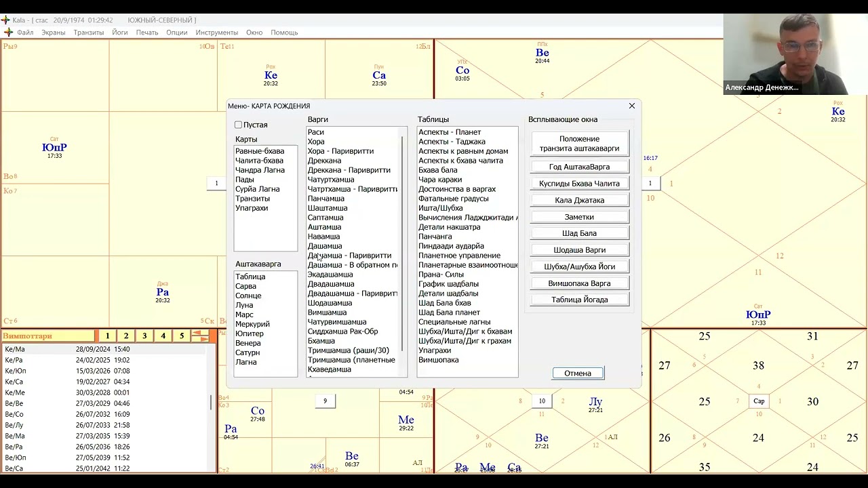Select Сурйа Лагна in Карты list
Image resolution: width=868 pixels, height=488 pixels.
pos(258,189)
